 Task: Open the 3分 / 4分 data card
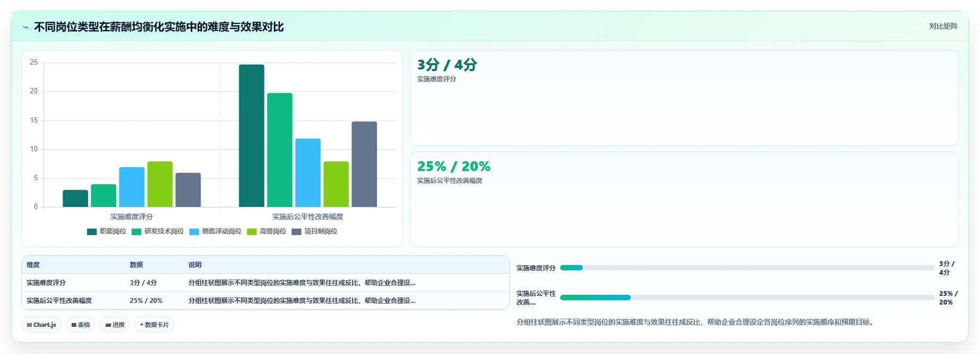pos(684,98)
